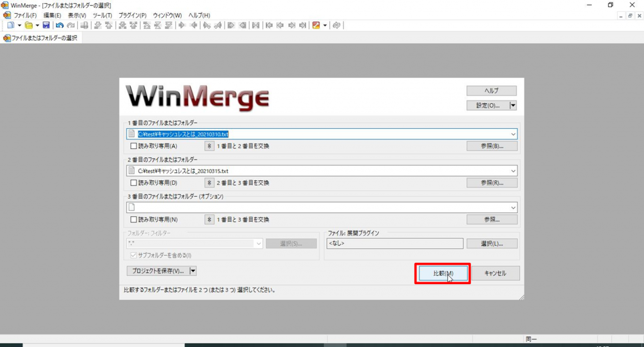The height and width of the screenshot is (347, 644).
Task: Click the Redo toolbar icon
Action: pyautogui.click(x=70, y=26)
